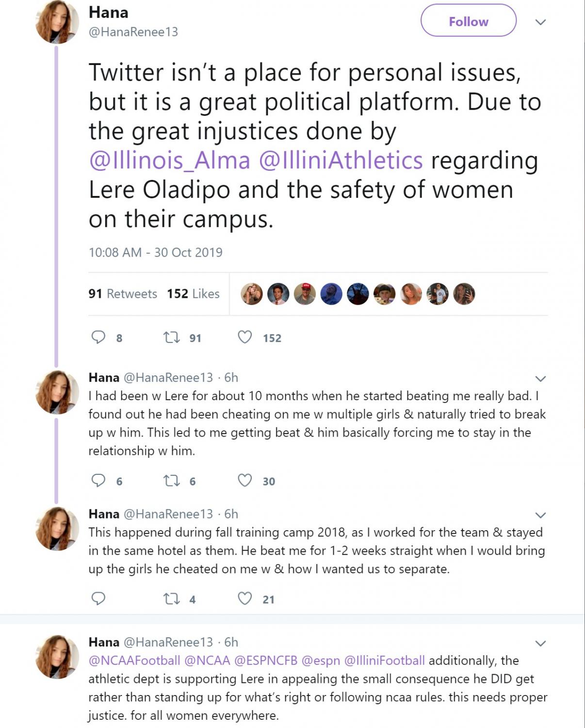The image size is (585, 728).
Task: Reply to the fall training camp tweet
Action: click(98, 599)
